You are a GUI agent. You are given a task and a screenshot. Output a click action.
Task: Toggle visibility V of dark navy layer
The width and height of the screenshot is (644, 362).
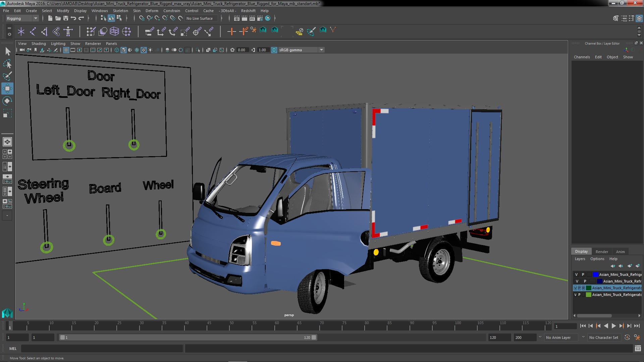point(577,281)
